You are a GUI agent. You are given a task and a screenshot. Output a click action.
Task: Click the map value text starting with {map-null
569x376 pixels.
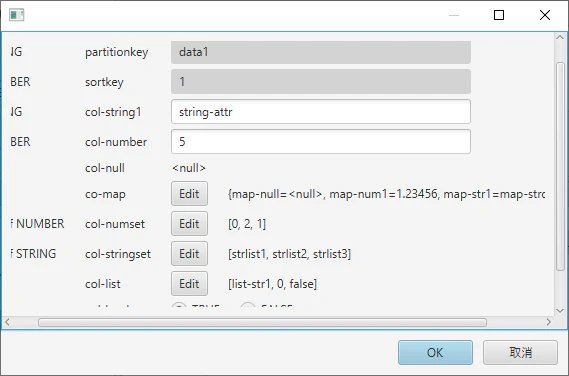coord(386,194)
